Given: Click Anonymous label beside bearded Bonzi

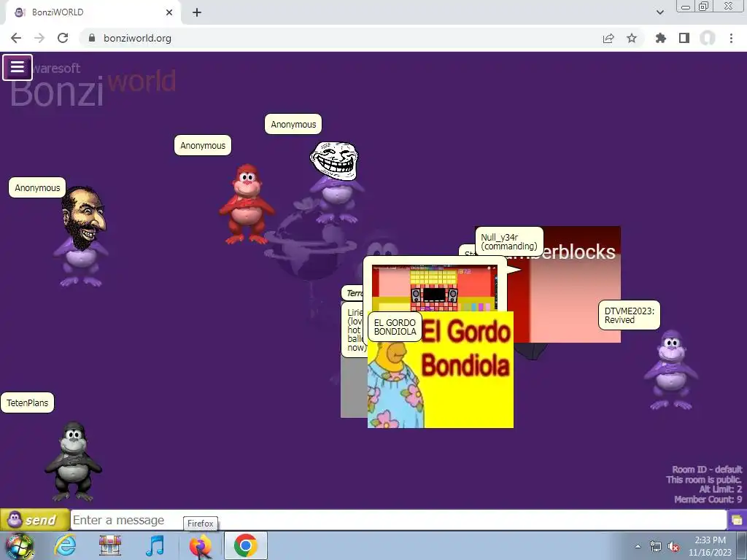Looking at the screenshot, I should (37, 187).
